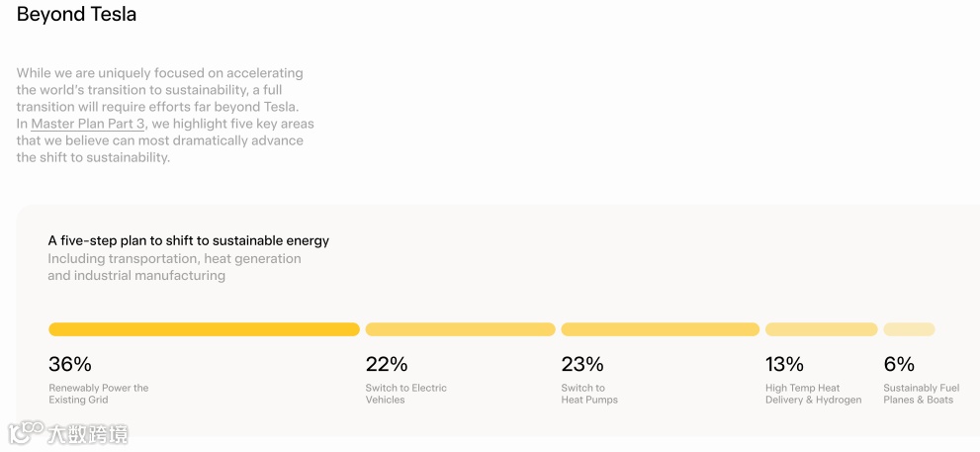Screen dimensions: 980x452
Task: Click the 13% high temp heat bar
Action: pos(821,329)
